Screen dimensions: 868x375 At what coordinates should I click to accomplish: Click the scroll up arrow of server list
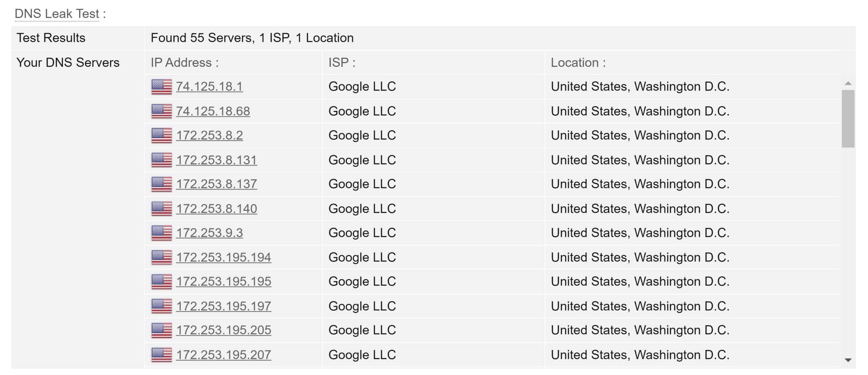point(848,83)
